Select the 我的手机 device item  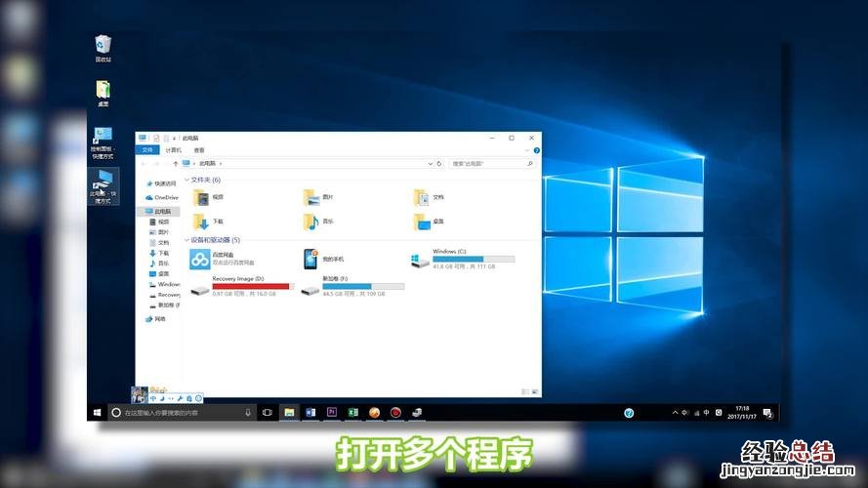pyautogui.click(x=324, y=259)
